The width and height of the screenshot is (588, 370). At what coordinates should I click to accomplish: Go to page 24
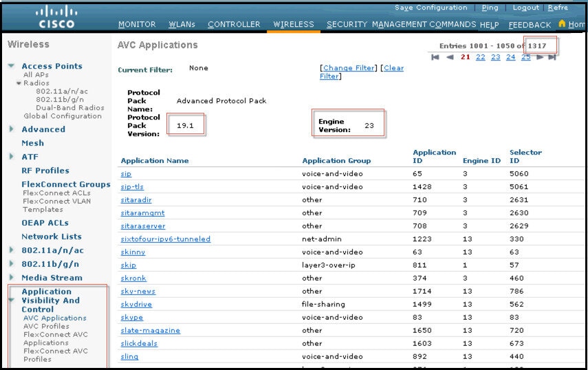click(x=511, y=57)
